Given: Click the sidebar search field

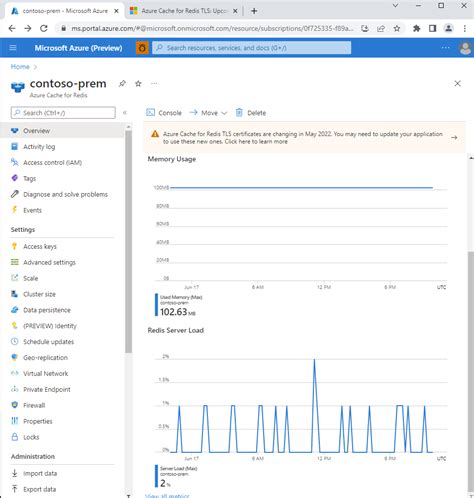Looking at the screenshot, I should tap(63, 113).
